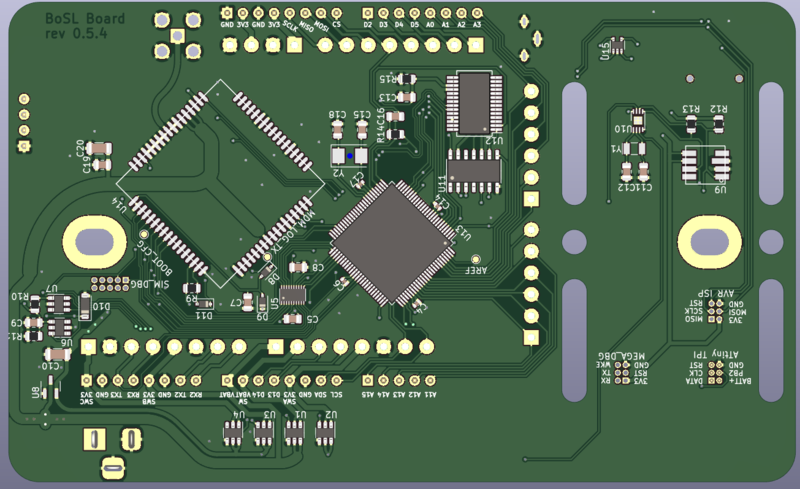Select the U8 component
Image resolution: width=800 pixels, height=489 pixels.
[x=51, y=387]
